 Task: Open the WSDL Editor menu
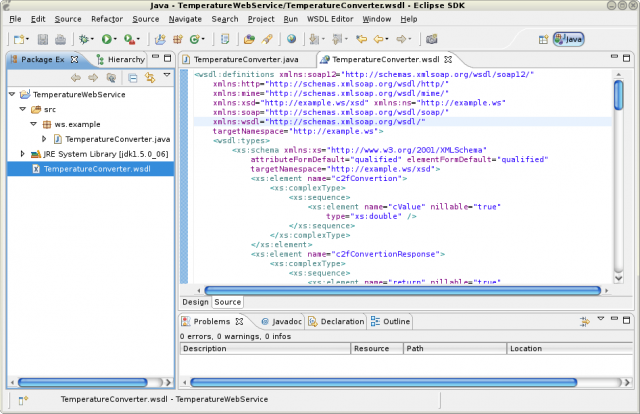[330, 19]
